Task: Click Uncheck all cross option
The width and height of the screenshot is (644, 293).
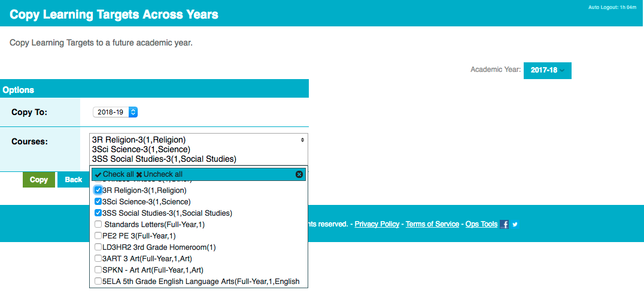Action: click(159, 174)
